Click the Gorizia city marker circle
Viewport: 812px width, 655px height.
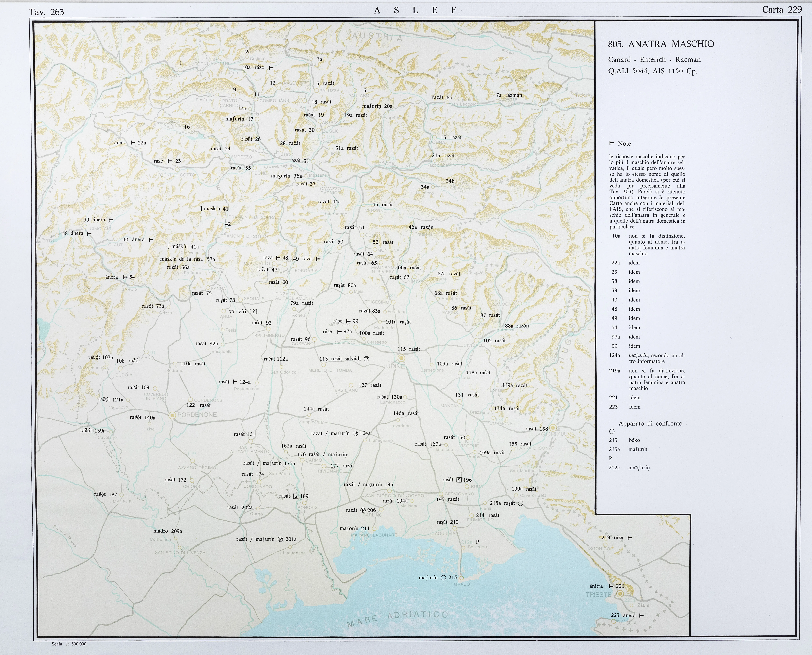553,428
